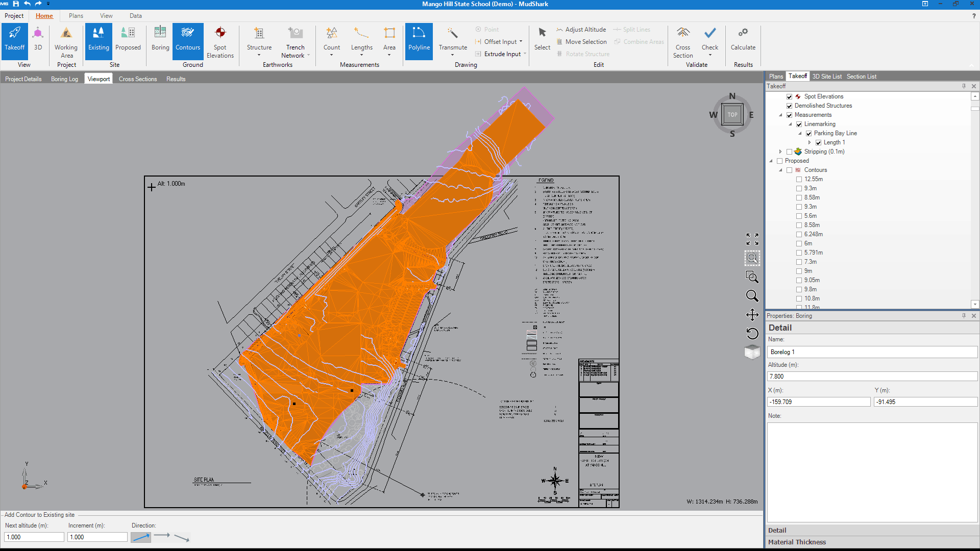Check the 12.55m contour checkbox
Viewport: 980px width, 551px height.
(x=799, y=179)
